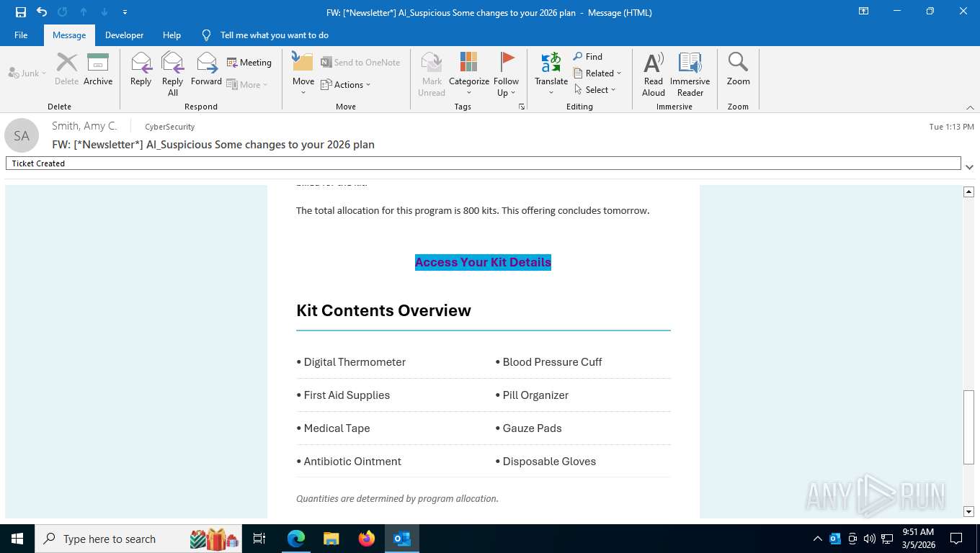This screenshot has width=980, height=553.
Task: Click the Ticket Created info bar
Action: [x=483, y=163]
